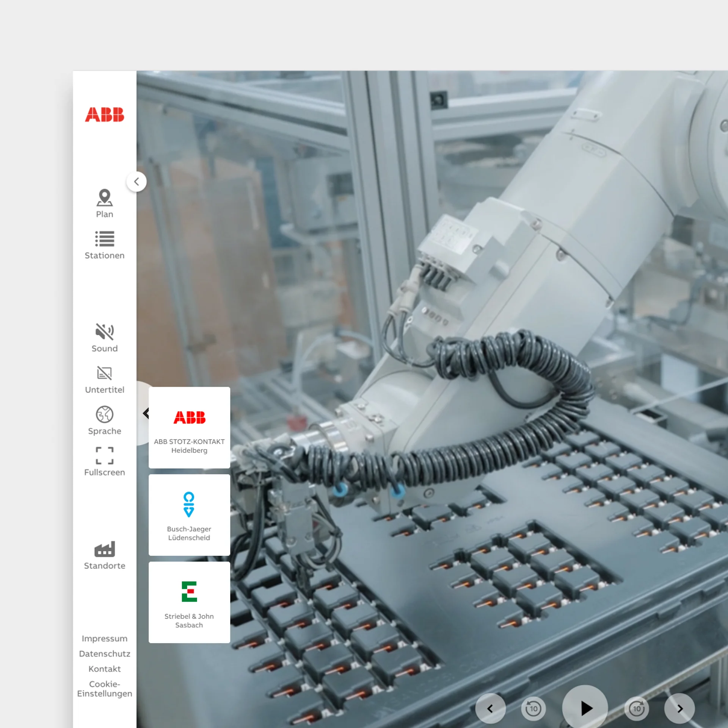Click the ABB logo in the sidebar

point(104,115)
